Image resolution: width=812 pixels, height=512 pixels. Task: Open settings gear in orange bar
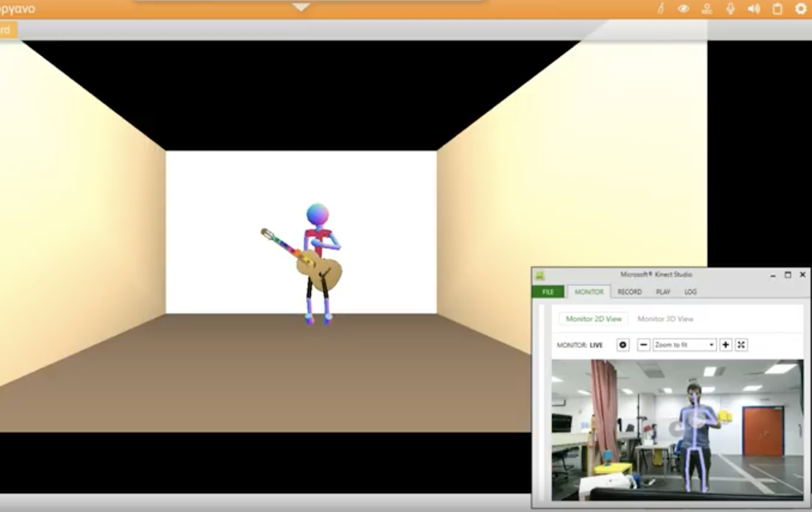pos(801,9)
